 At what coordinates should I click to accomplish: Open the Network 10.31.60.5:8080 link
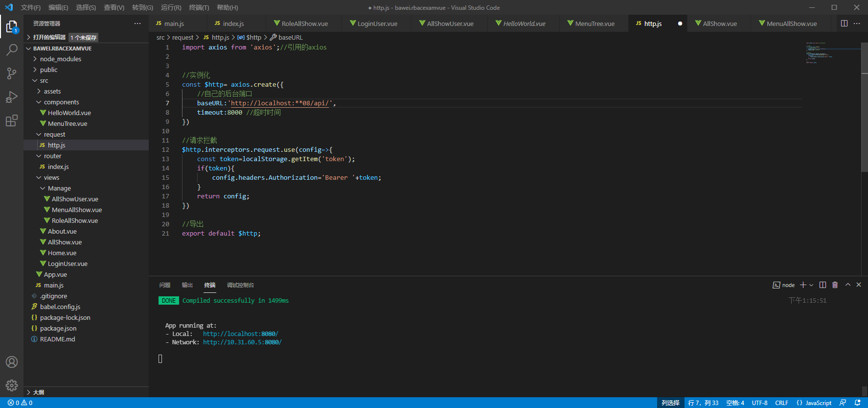[x=242, y=342]
